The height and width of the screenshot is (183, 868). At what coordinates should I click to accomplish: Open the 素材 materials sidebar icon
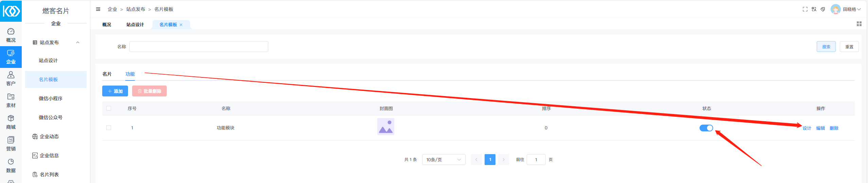11,100
